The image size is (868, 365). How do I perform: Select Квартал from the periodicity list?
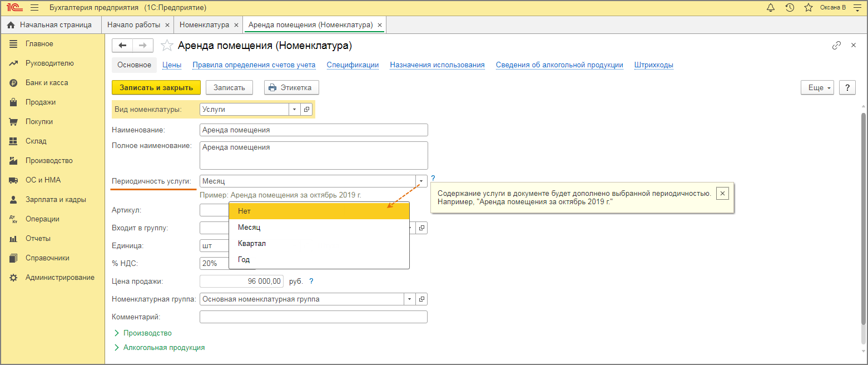[252, 243]
